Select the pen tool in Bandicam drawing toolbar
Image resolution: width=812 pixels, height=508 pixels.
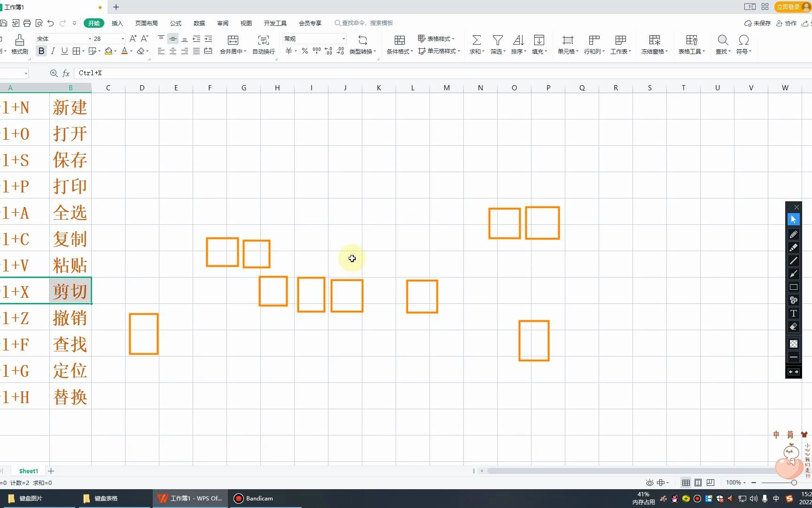coord(793,234)
